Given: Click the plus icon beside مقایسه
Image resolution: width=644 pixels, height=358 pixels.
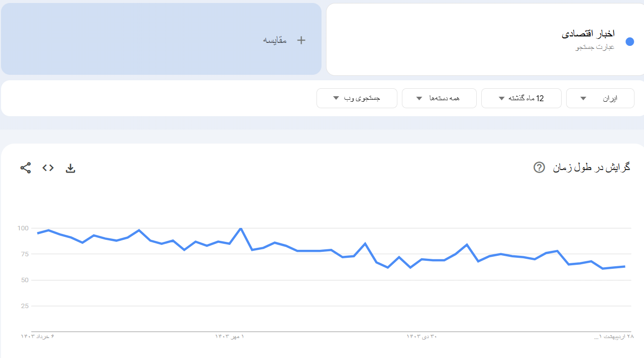Looking at the screenshot, I should coord(301,40).
